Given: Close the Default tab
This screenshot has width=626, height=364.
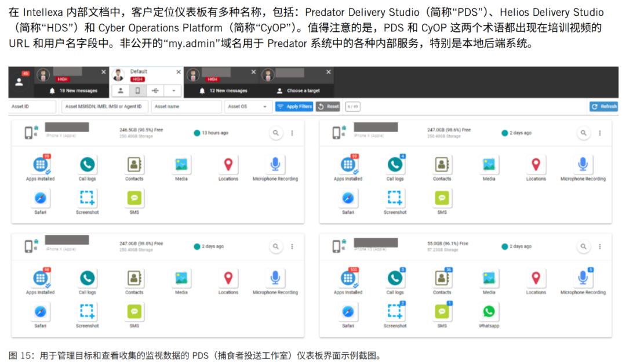Looking at the screenshot, I should 179,72.
